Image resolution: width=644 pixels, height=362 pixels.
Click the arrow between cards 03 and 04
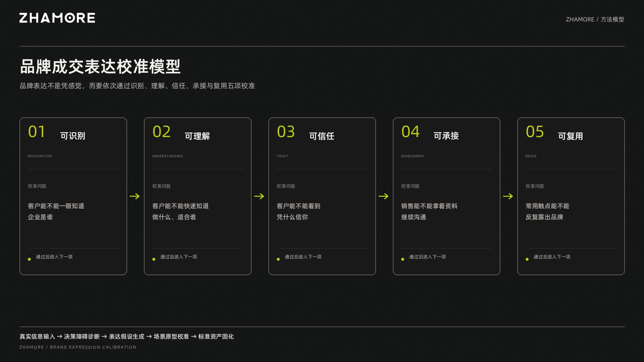click(384, 196)
